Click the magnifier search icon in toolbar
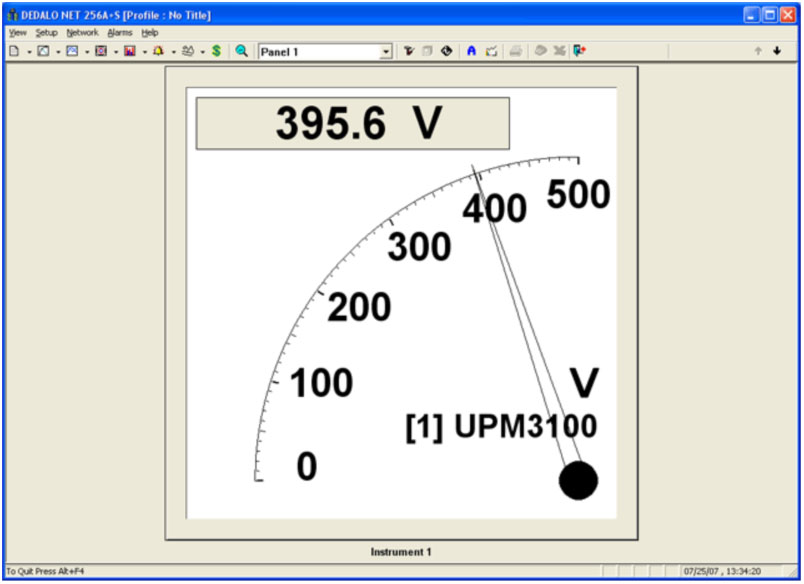804x584 pixels. tap(241, 51)
